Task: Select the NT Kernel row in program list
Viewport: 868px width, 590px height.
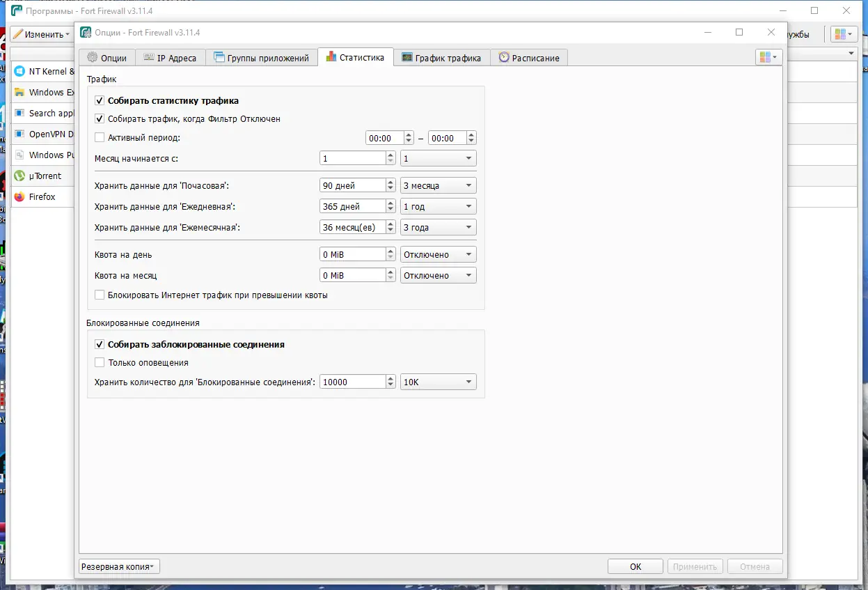Action: 42,72
